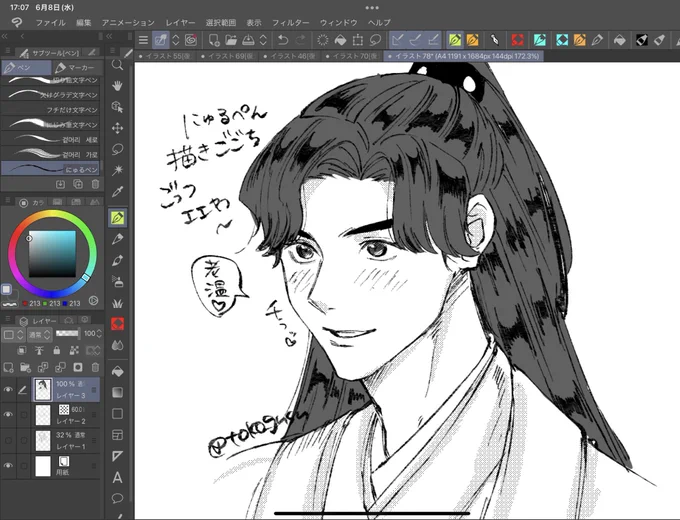680x520 pixels.
Task: Select the Operation object tool
Action: (117, 107)
